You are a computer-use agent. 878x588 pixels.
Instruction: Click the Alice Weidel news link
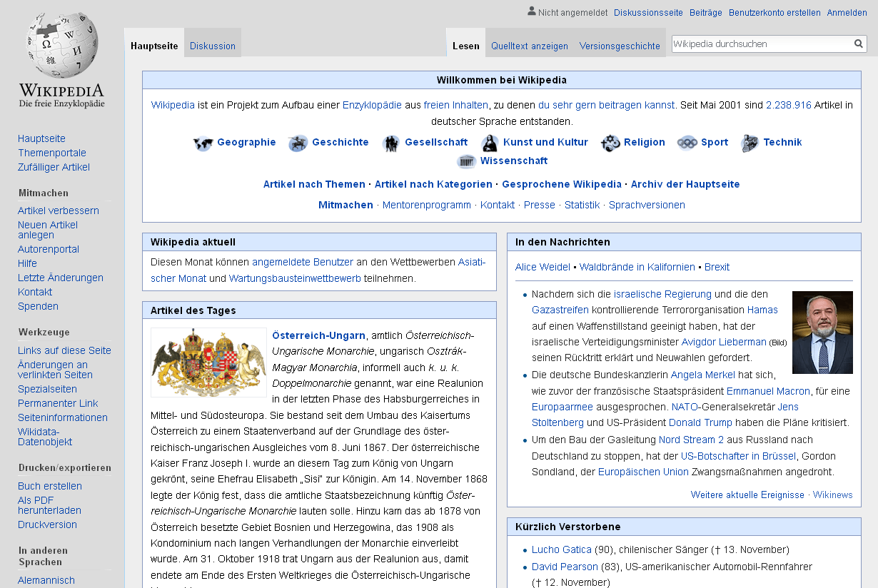coord(543,267)
